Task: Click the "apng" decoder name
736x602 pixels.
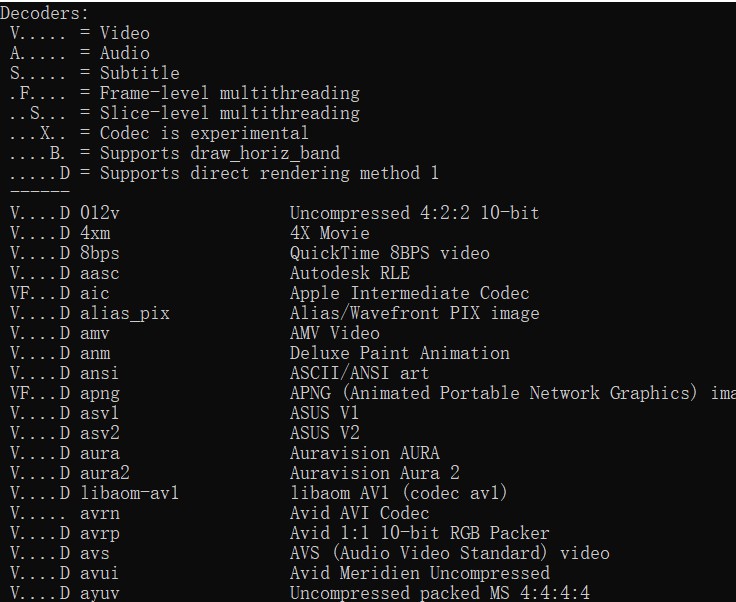Action: click(100, 393)
